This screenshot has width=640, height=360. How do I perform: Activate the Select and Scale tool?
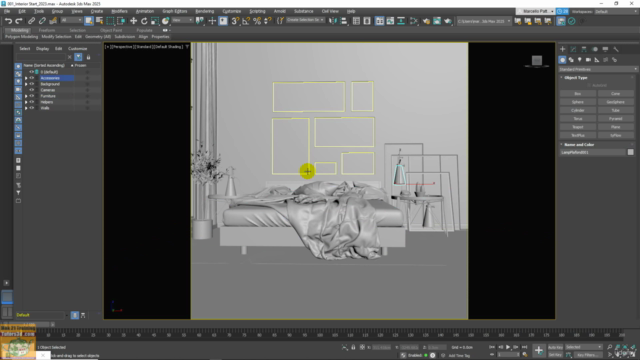click(155, 21)
